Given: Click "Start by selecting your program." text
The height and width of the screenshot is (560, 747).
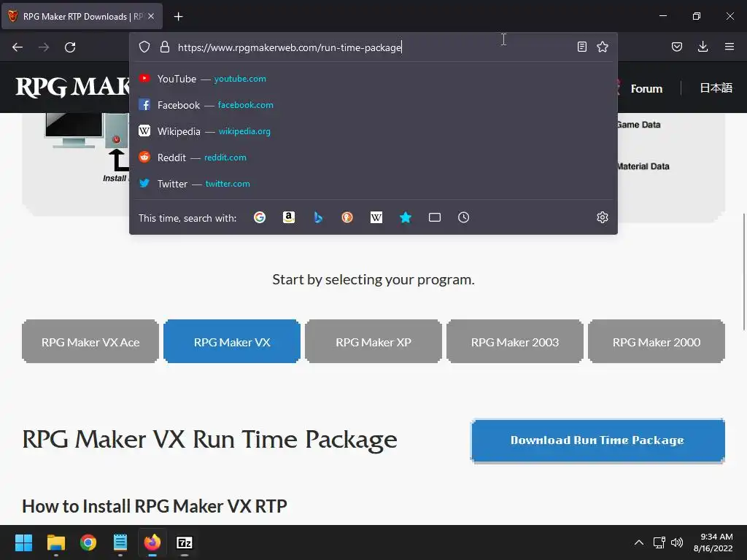Looking at the screenshot, I should (x=373, y=279).
